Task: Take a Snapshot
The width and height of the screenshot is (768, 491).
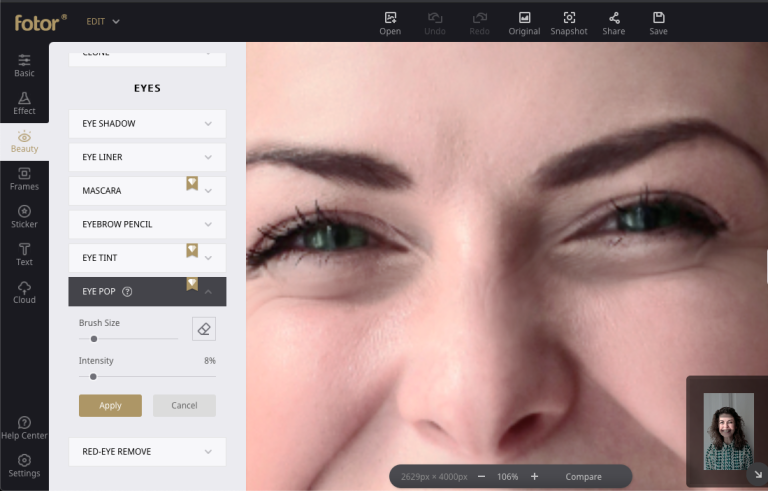Action: pyautogui.click(x=569, y=23)
